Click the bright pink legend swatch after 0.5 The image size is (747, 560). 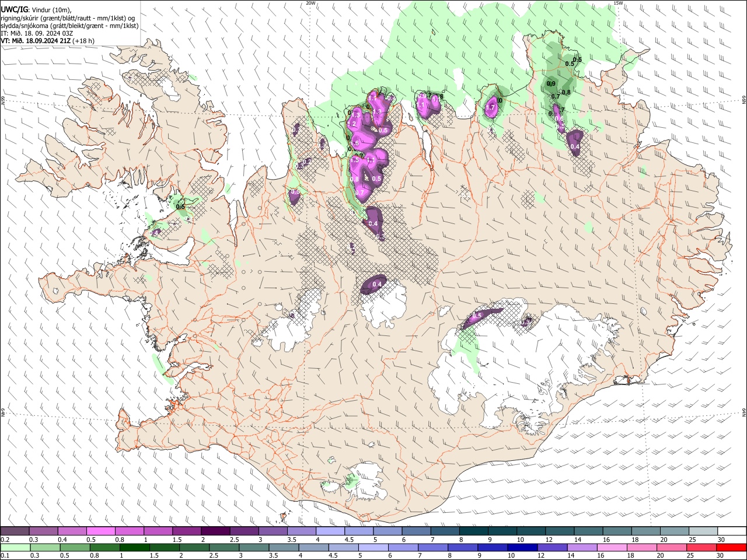pos(100,531)
